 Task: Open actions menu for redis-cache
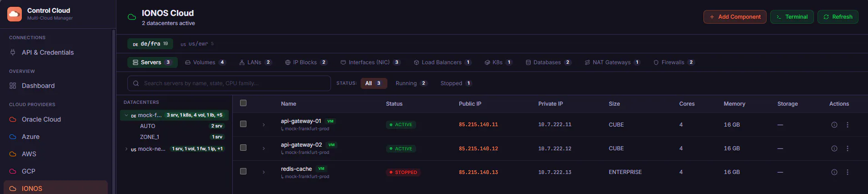tap(848, 172)
